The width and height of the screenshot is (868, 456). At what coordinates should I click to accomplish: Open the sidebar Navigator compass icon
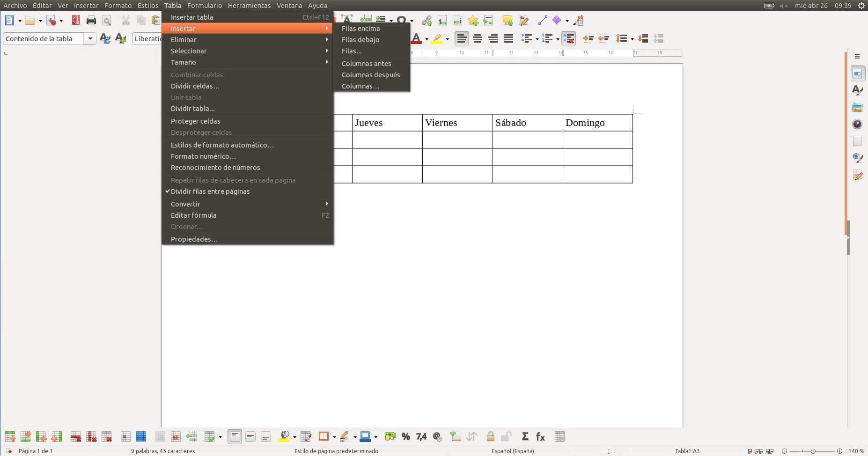pos(857,124)
